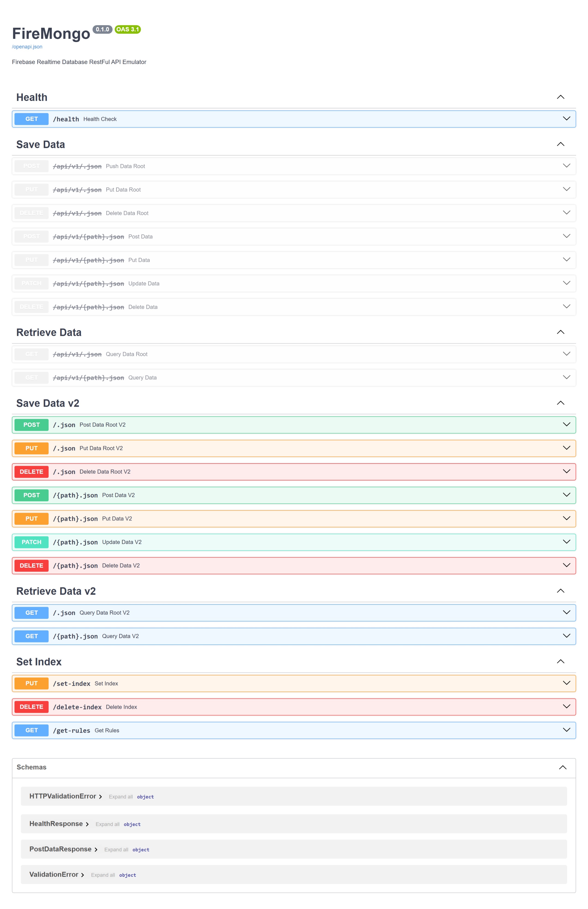Expand arrow on deprecated Delete Data row

pyautogui.click(x=567, y=307)
